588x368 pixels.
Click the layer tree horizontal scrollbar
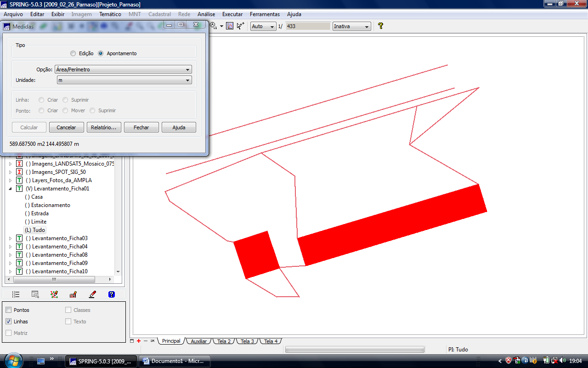click(54, 279)
